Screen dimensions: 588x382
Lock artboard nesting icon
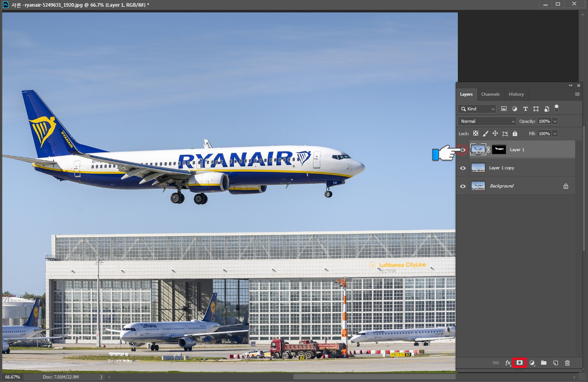point(505,133)
